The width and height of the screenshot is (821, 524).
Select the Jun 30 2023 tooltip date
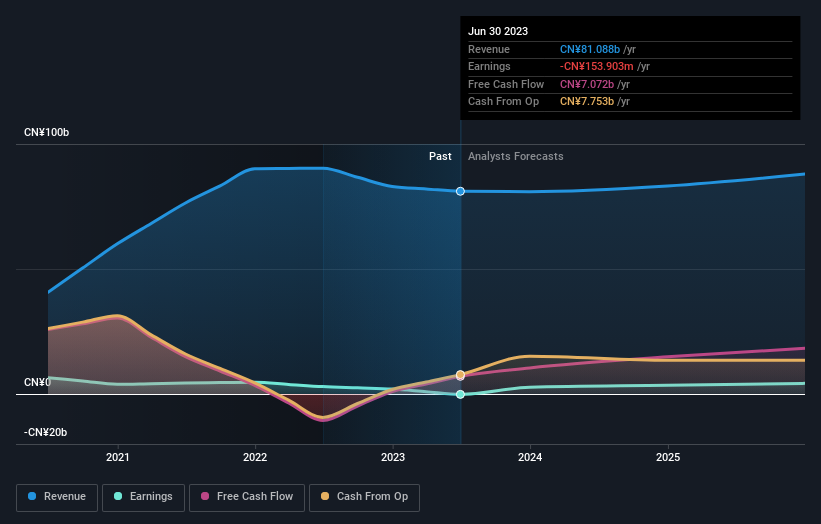click(x=498, y=31)
